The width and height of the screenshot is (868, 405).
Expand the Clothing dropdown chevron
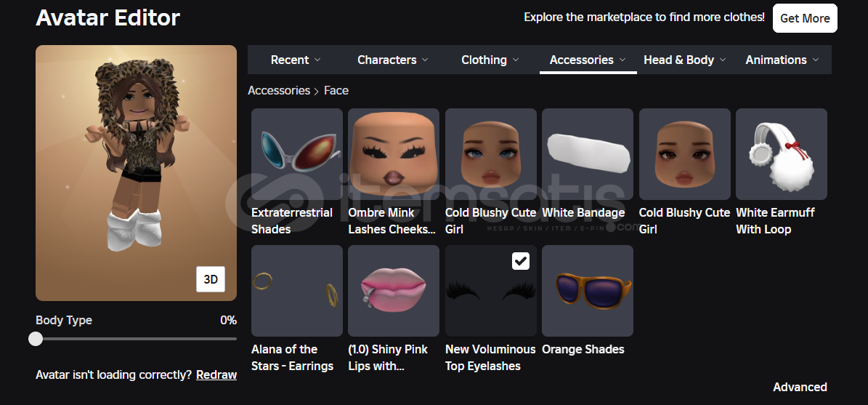[516, 60]
